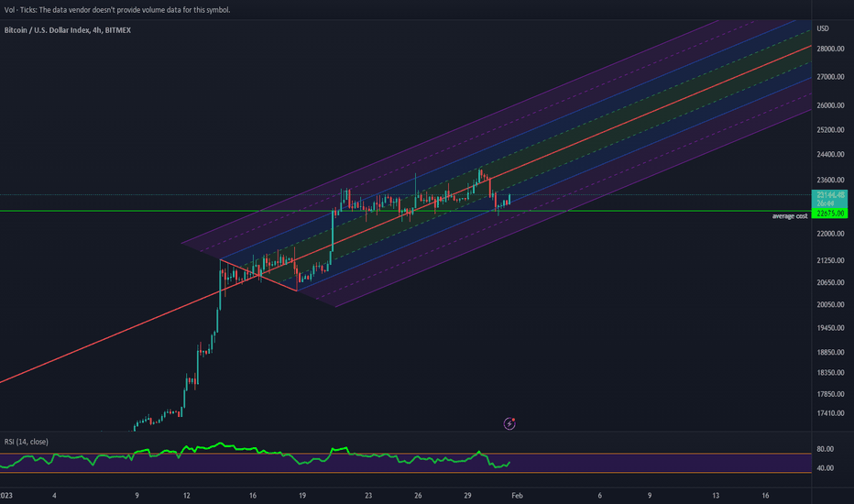The width and height of the screenshot is (854, 504).
Task: Click date 23 on the time axis
Action: pos(368,496)
